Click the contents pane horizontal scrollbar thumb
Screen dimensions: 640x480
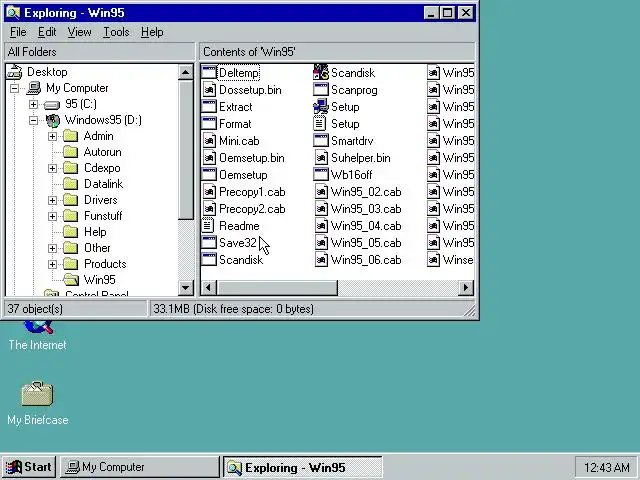[277, 288]
